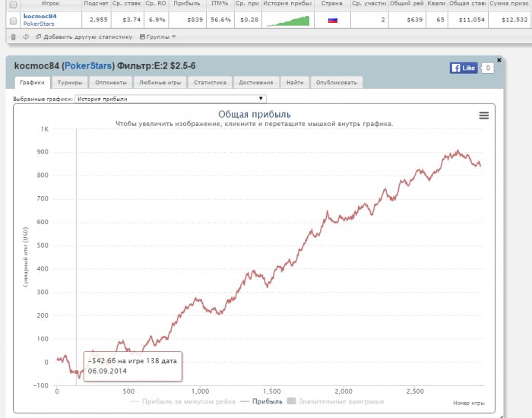This screenshot has width=532, height=418.
Task: Open the Выбранные графики dropdown
Action: tap(170, 99)
